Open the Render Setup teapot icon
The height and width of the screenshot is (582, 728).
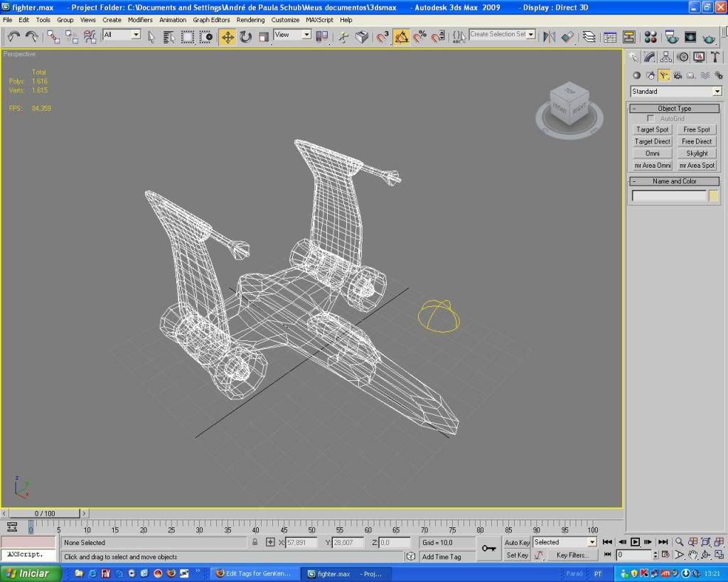(x=671, y=37)
